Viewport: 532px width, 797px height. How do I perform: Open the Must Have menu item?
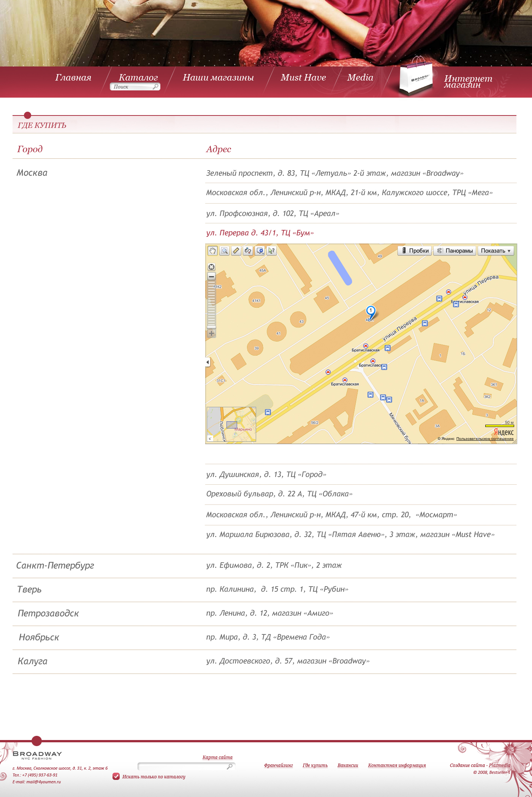[x=303, y=77]
